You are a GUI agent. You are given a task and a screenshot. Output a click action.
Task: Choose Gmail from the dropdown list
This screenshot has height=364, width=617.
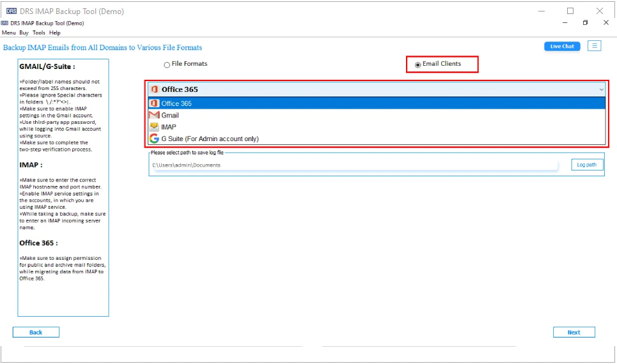point(377,115)
